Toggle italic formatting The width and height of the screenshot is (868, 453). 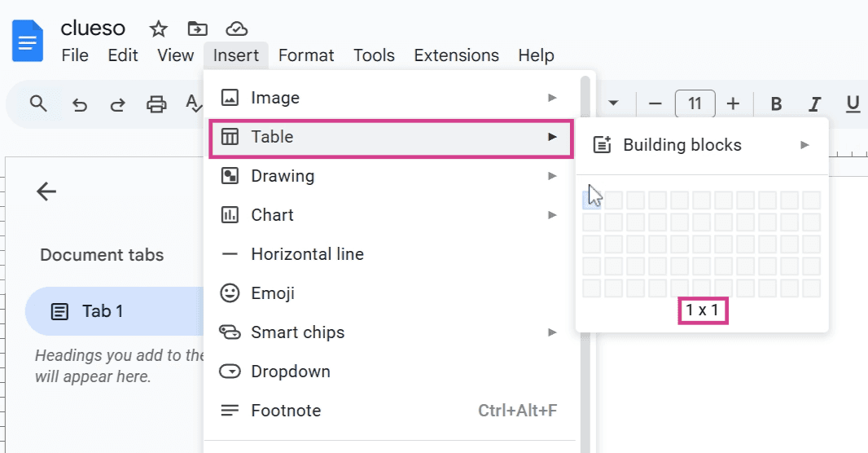tap(814, 103)
